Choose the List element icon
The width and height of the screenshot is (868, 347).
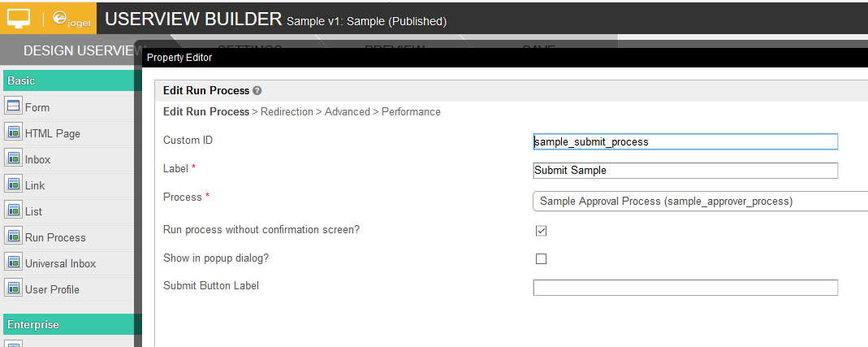pyautogui.click(x=12, y=210)
